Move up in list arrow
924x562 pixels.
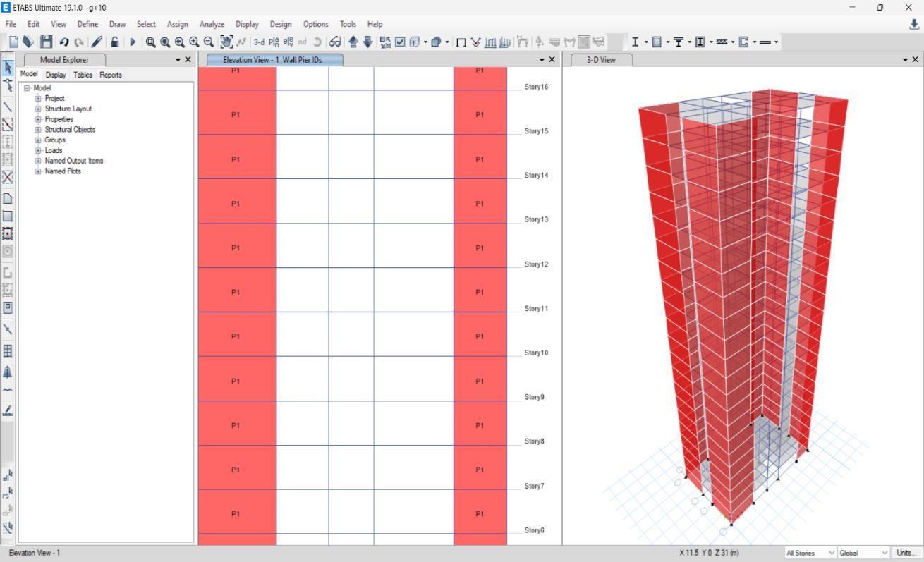pyautogui.click(x=353, y=42)
